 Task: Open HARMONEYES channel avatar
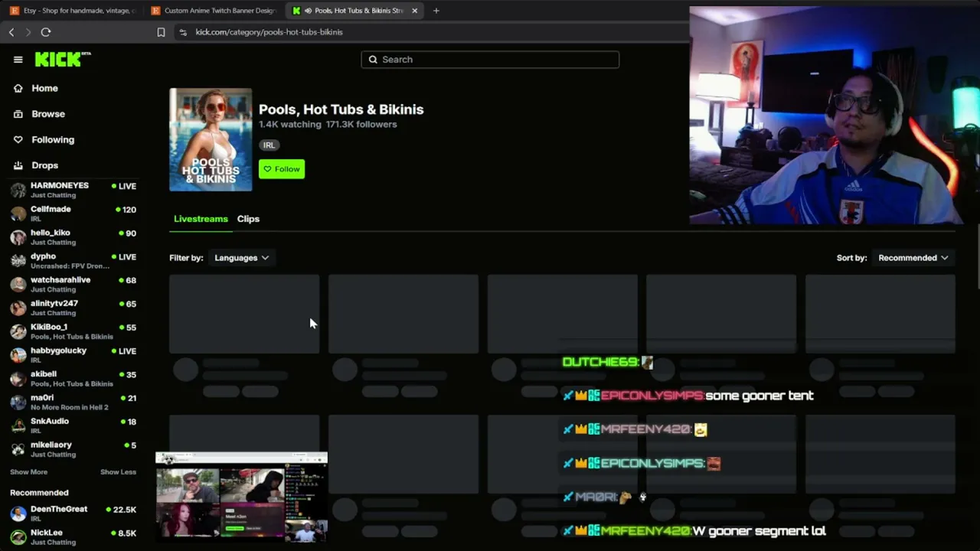coord(18,190)
